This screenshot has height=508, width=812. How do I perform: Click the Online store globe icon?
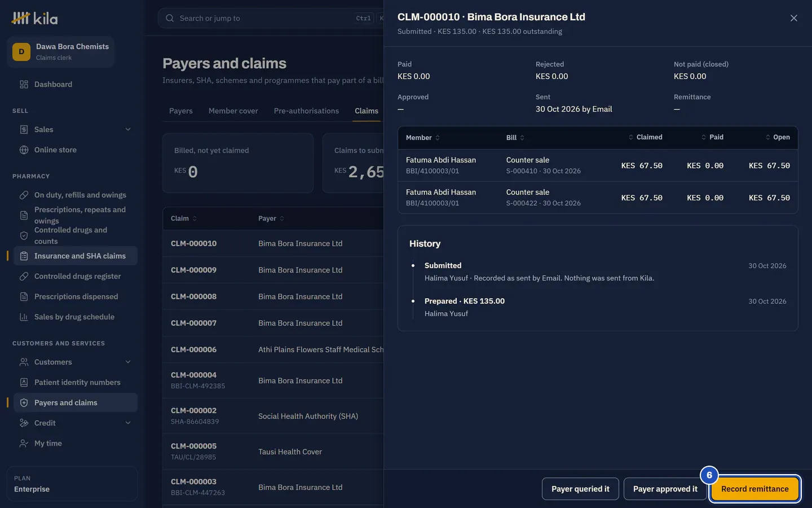click(24, 150)
